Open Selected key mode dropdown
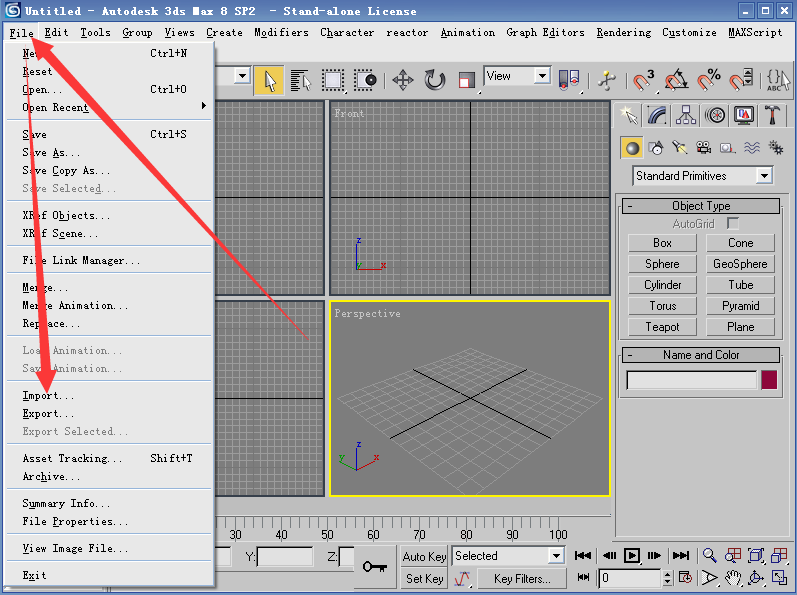 click(508, 556)
